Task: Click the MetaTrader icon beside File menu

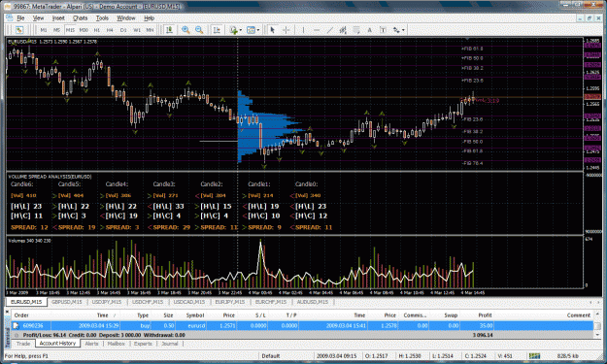Action: pos(10,18)
